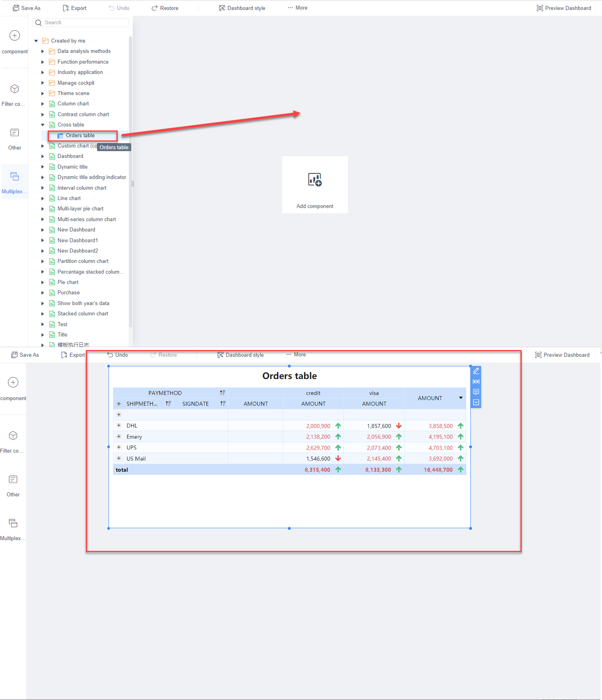This screenshot has width=602, height=700.
Task: Select Show both year's data item
Action: tap(83, 303)
